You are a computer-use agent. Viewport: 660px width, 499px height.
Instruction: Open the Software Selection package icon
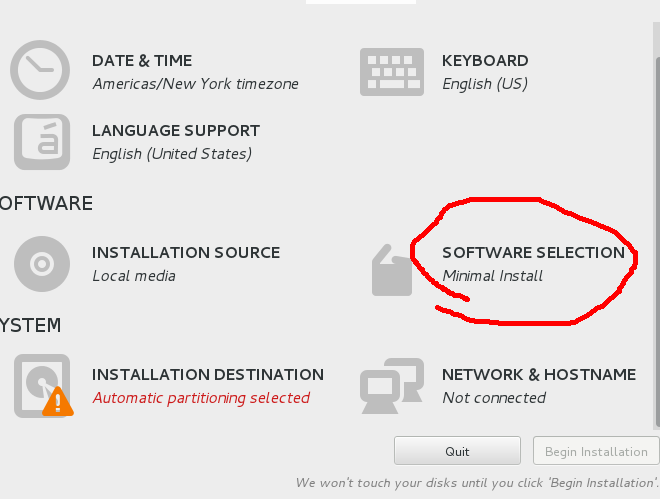[x=391, y=270]
